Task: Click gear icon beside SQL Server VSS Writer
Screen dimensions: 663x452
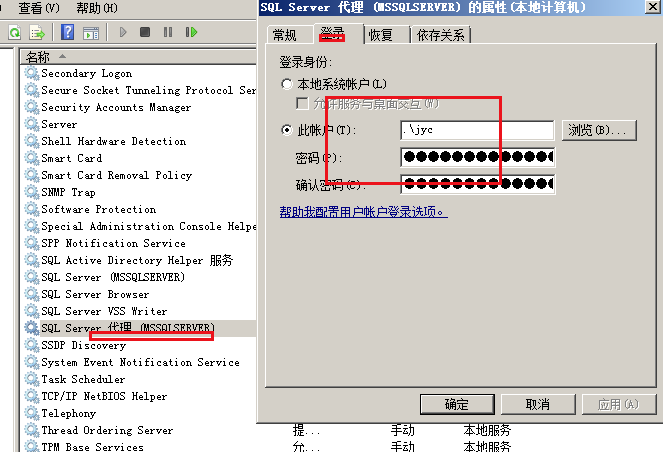Action: coord(32,311)
